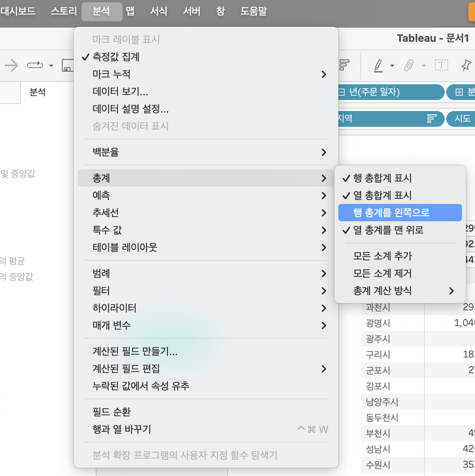Click 모든 소계 추가 in submenu
This screenshot has width=475, height=476.
[x=400, y=256]
